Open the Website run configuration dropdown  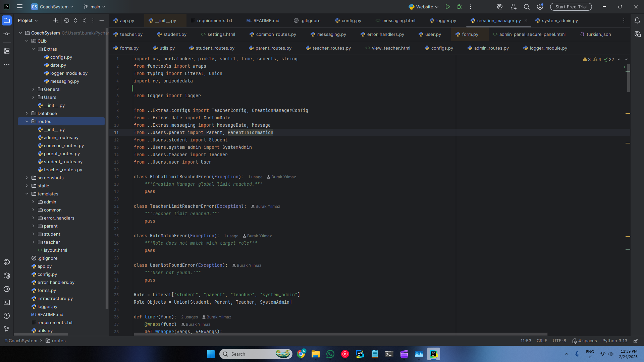pyautogui.click(x=424, y=7)
